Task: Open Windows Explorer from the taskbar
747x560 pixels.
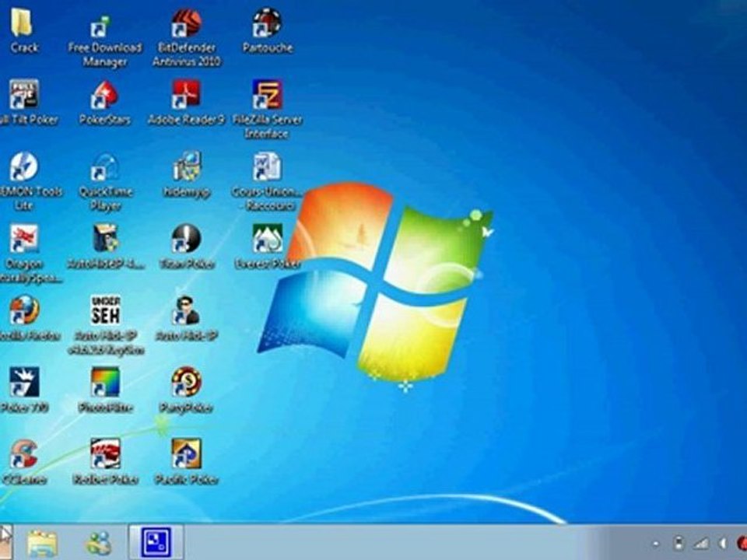Action: tap(42, 543)
